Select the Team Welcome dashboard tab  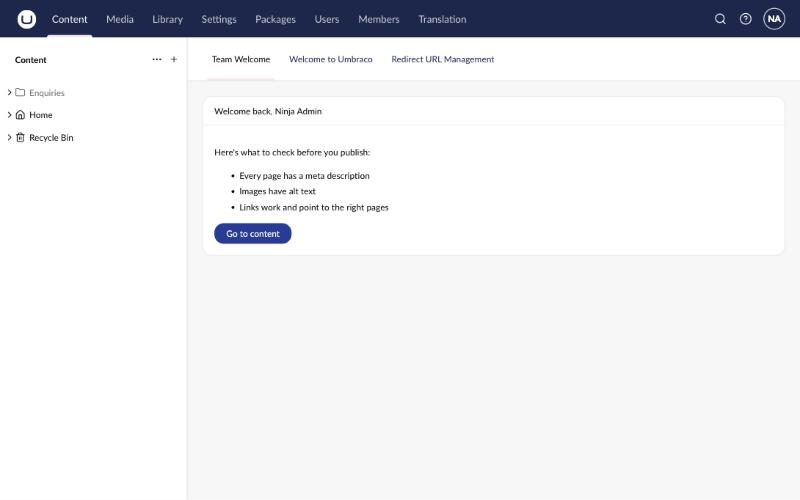coord(241,59)
